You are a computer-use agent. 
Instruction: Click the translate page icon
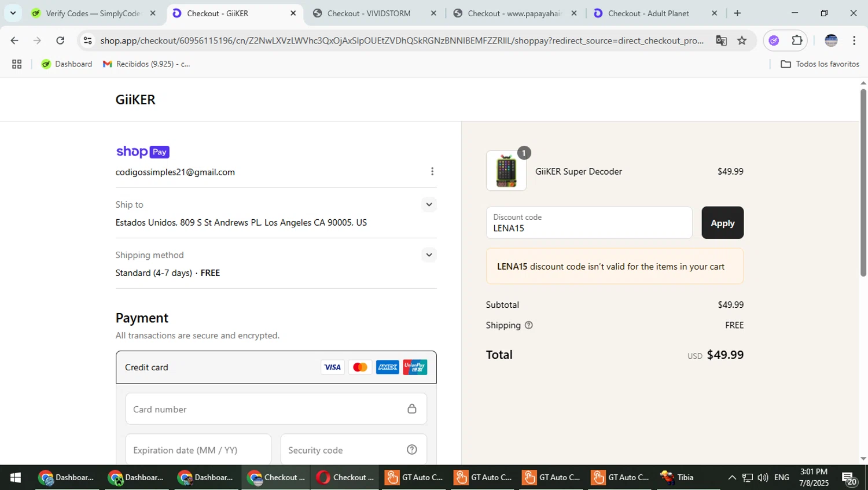point(721,40)
